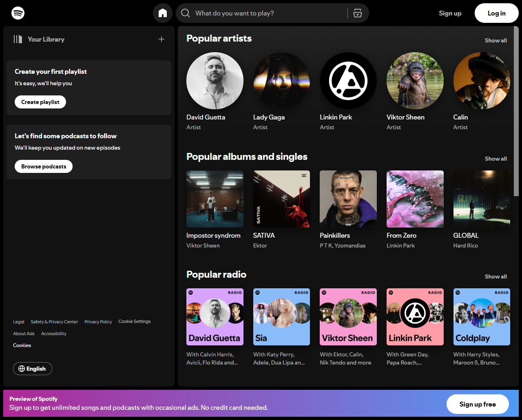Click 'Linkin Park' under From Zero
This screenshot has width=522, height=420.
(x=400, y=245)
